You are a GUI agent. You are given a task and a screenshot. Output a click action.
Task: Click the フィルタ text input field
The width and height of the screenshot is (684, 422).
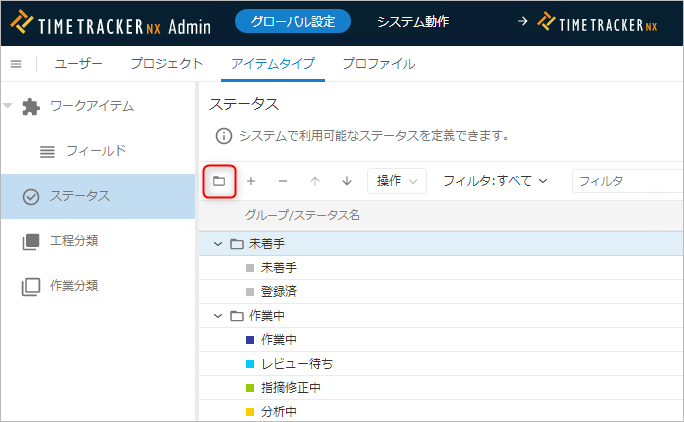click(x=625, y=181)
